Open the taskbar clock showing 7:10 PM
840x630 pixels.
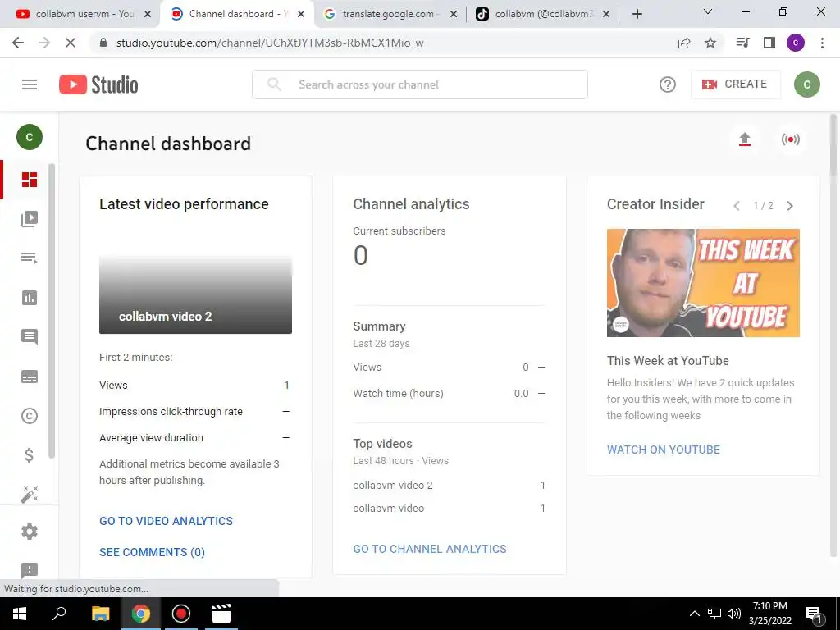coord(769,614)
